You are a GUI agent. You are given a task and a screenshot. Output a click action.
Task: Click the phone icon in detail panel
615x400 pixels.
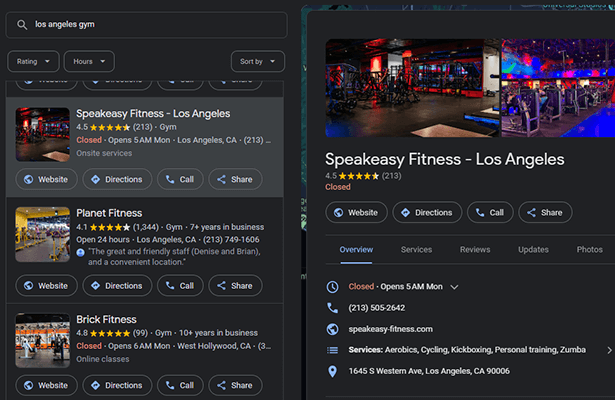332,308
